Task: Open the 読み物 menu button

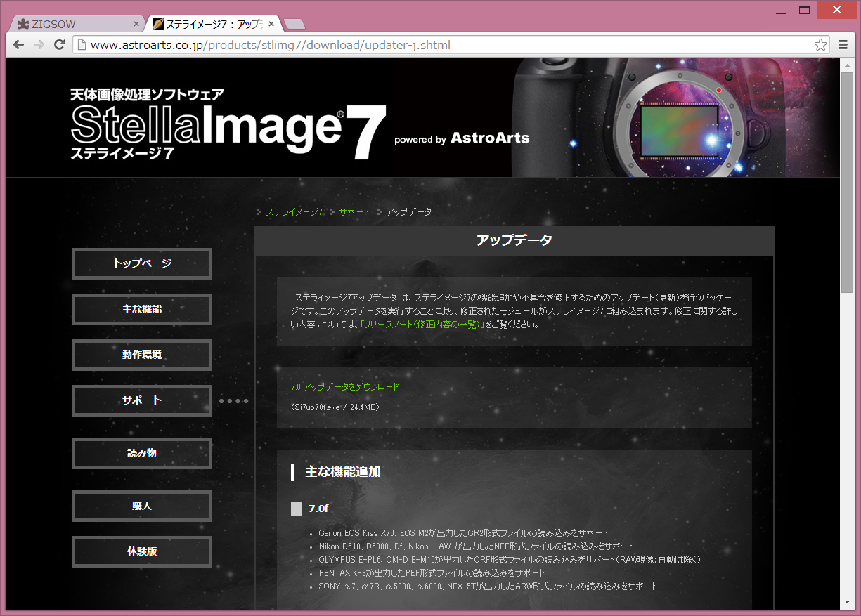Action: tap(142, 453)
